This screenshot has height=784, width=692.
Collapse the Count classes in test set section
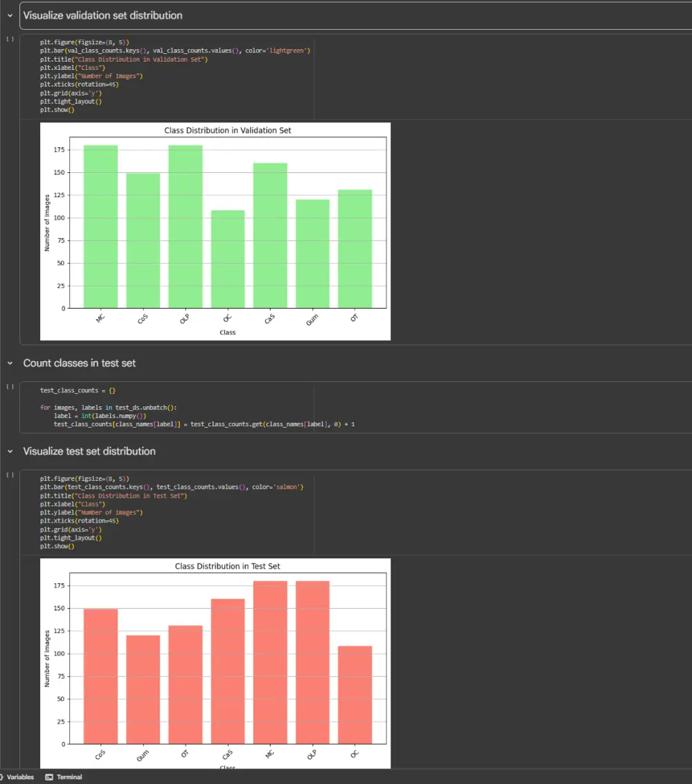10,363
